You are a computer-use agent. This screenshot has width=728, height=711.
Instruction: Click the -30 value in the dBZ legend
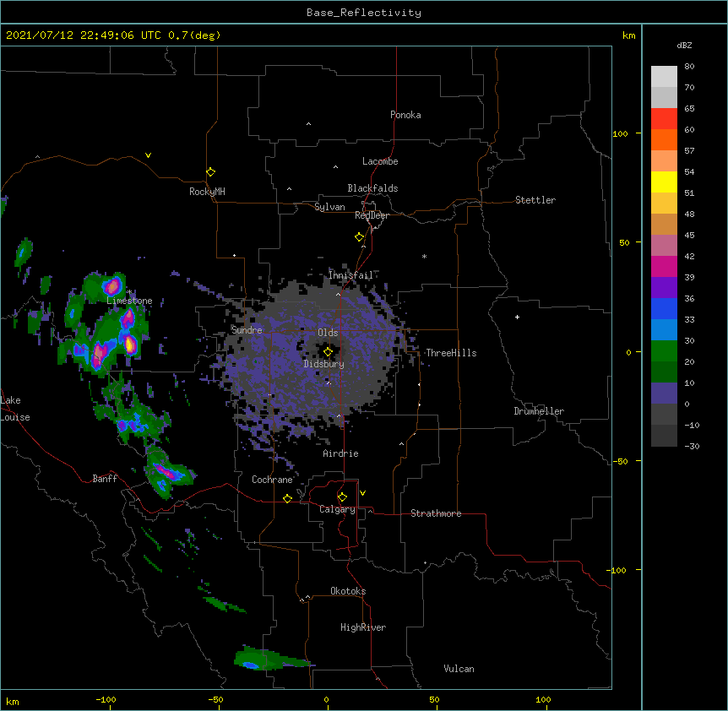pyautogui.click(x=692, y=446)
